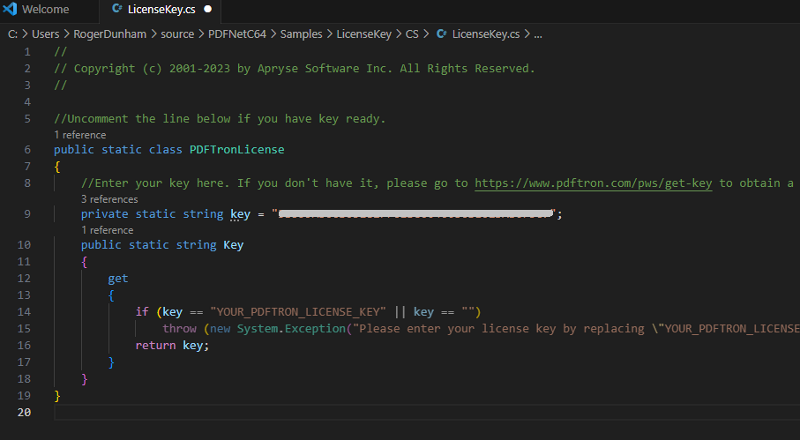Click the C# file icon on LicenseKey.cs tab
Viewport: 800px width, 440px height.
coord(117,9)
